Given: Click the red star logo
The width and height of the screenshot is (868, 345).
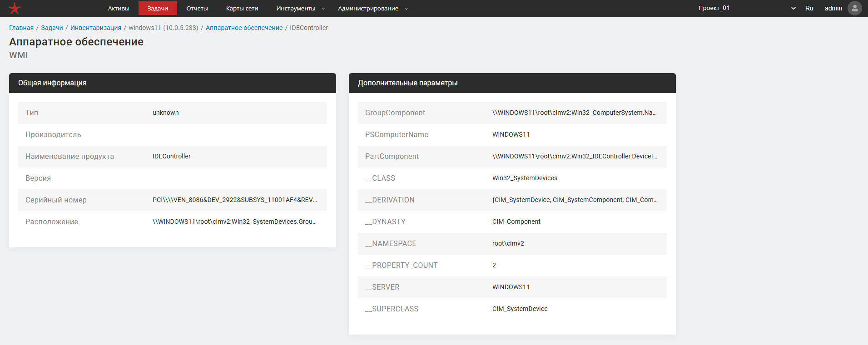Looking at the screenshot, I should point(15,8).
